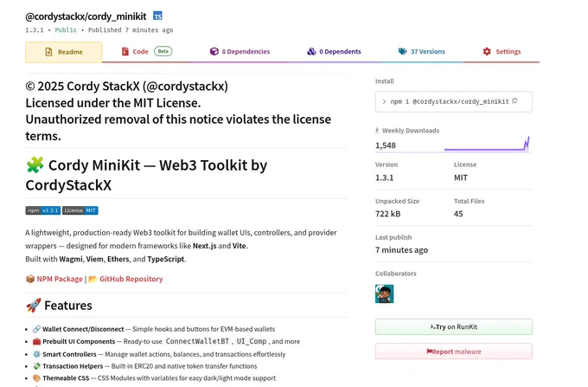
Task: Click the Total Files value '45'
Action: (458, 214)
